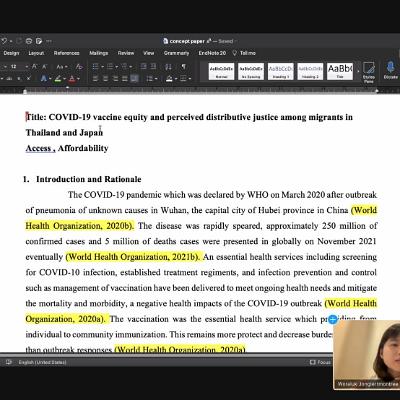Open the Layout ribbon tab
Viewport: 400px width, 400px height.
point(36,53)
